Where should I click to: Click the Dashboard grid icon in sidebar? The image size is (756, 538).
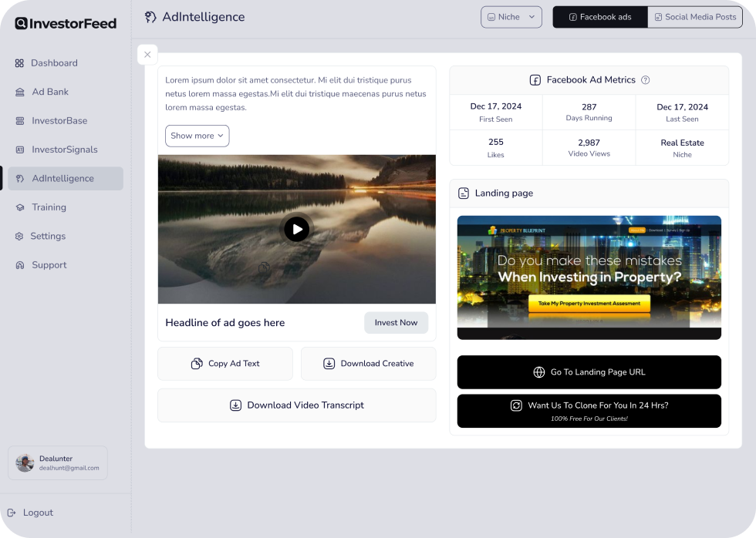click(x=19, y=63)
